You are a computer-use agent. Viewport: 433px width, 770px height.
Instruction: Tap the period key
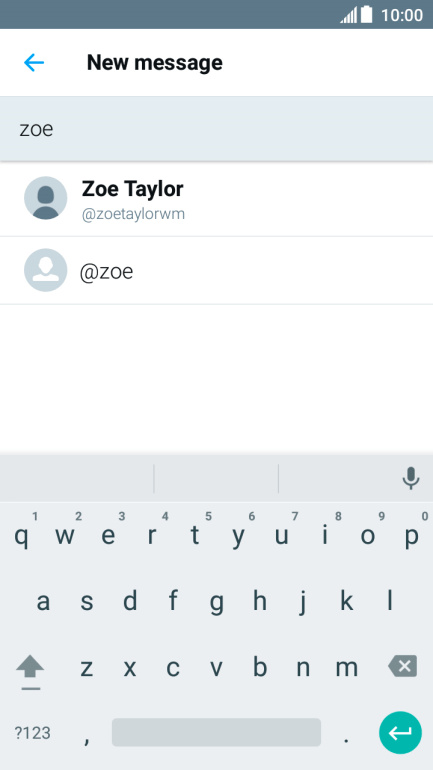(347, 737)
